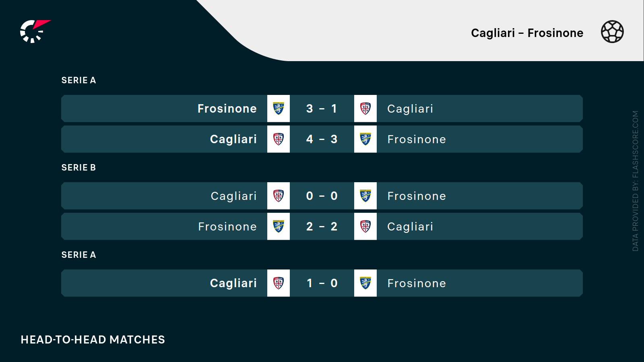Click Frosinone crest in the 4-3 match
Image resolution: width=644 pixels, height=362 pixels.
[x=365, y=139]
